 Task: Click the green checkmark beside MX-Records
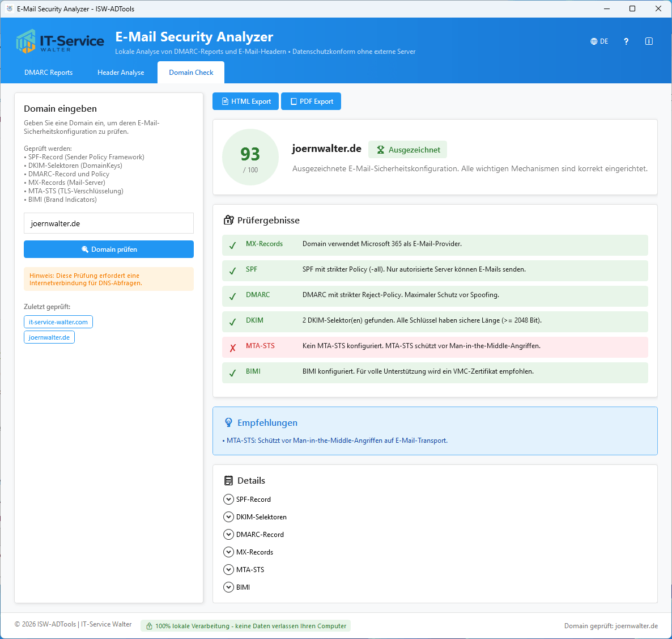[x=233, y=246]
